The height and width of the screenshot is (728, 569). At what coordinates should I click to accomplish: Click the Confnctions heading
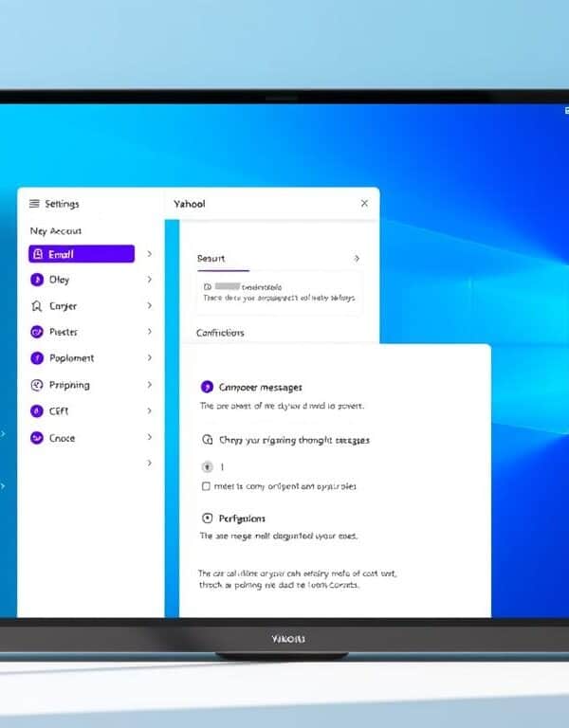pos(220,333)
